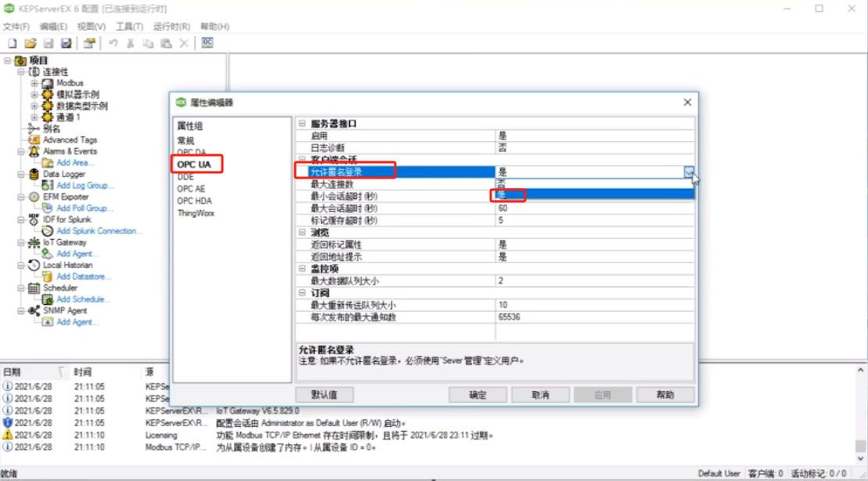Open the 文件(F) menu
Viewport: 868px width, 481px height.
[x=16, y=27]
